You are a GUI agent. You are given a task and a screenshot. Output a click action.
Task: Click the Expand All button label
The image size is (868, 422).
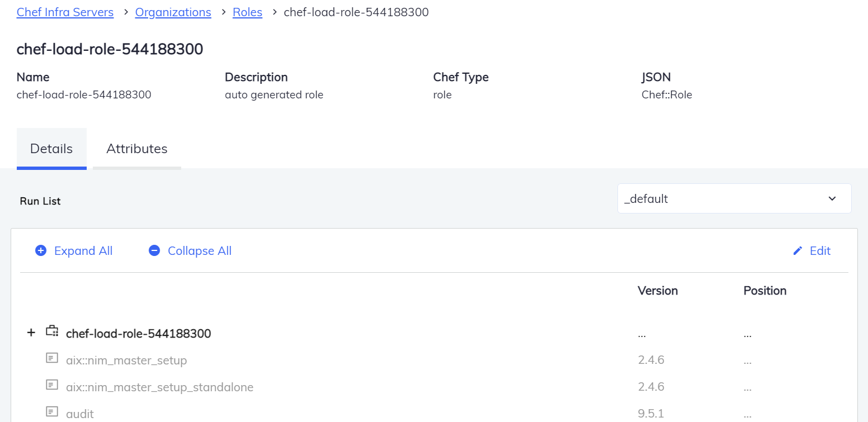coord(83,251)
